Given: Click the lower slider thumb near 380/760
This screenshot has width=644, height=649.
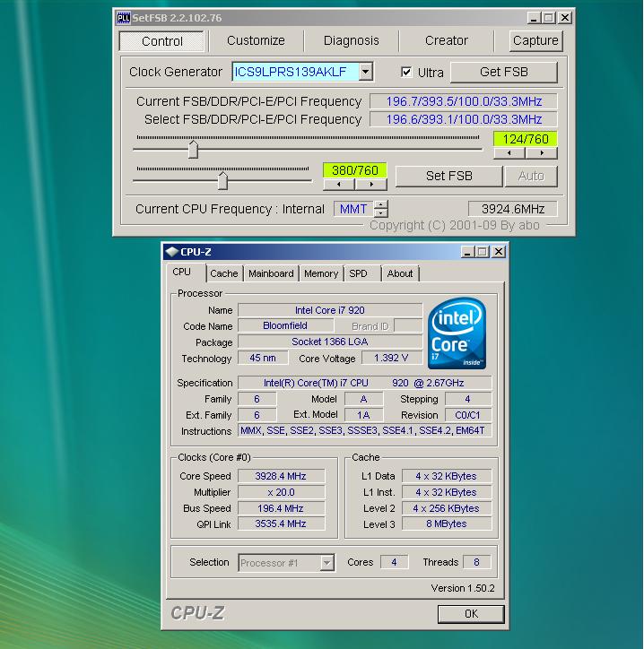Looking at the screenshot, I should tap(222, 181).
